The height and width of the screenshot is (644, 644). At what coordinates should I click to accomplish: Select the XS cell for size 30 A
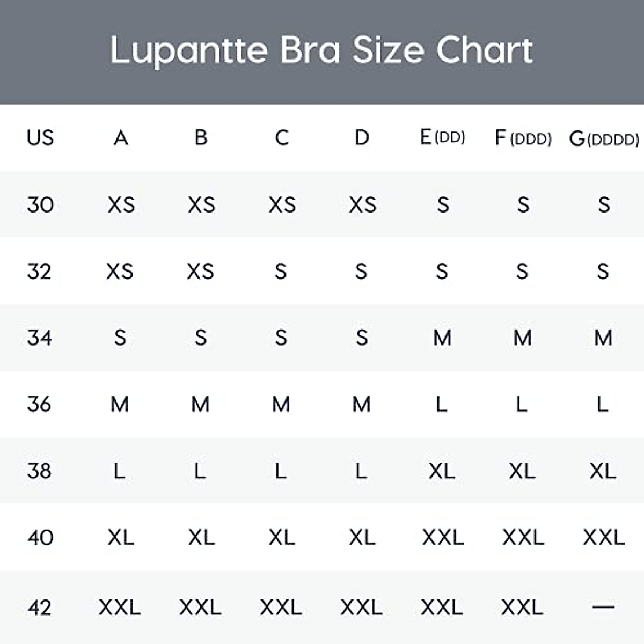tap(121, 204)
